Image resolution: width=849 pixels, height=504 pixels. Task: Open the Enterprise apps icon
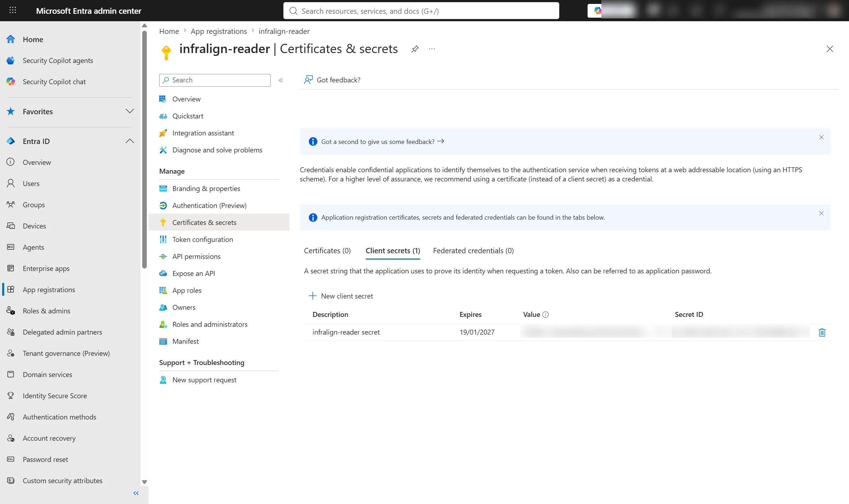(11, 268)
